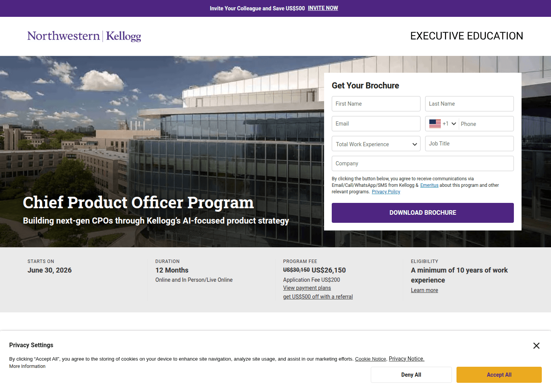This screenshot has width=551, height=392.
Task: Click the Accept All button
Action: (x=499, y=375)
